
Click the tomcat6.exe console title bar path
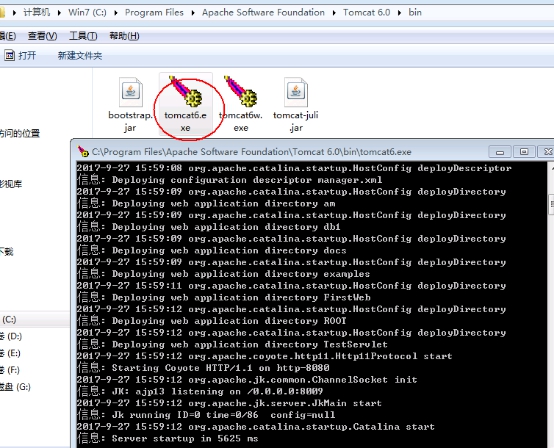click(252, 152)
